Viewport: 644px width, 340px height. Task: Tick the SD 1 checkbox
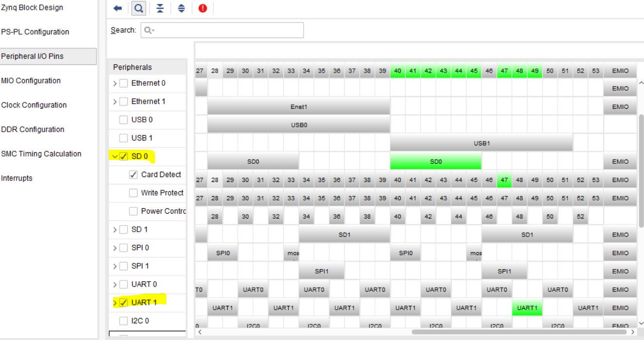pyautogui.click(x=124, y=230)
